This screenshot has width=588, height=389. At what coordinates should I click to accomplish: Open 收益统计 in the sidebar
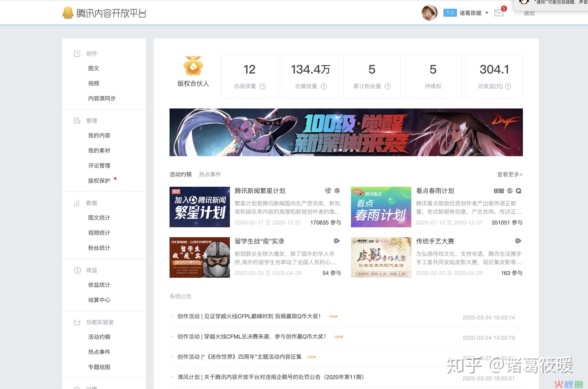point(99,285)
